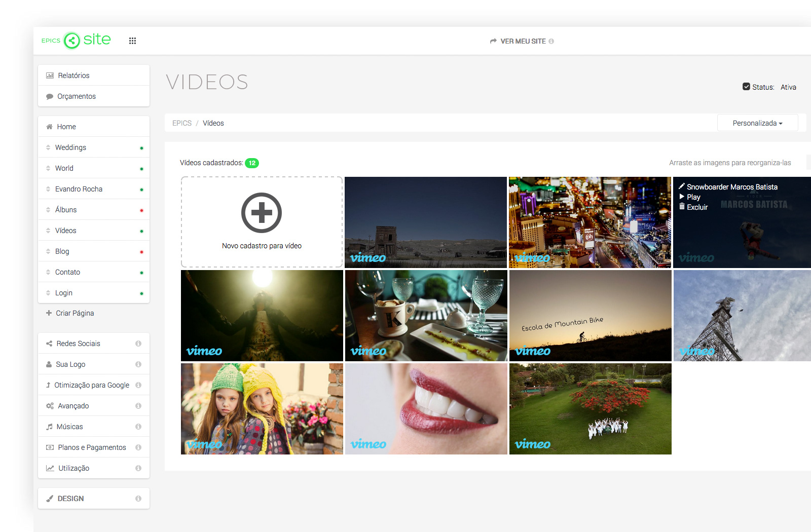Click the trash Excluir icon on Snowboarder video

(682, 207)
